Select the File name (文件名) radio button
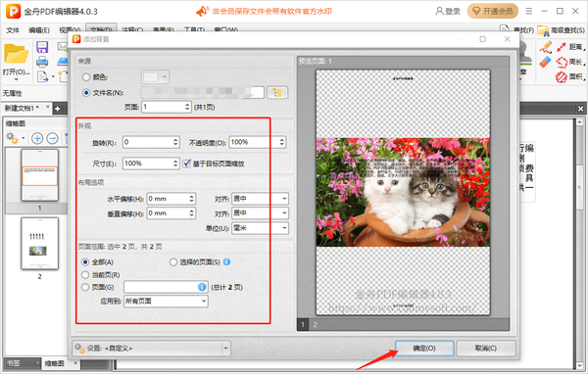The width and height of the screenshot is (588, 374). pos(86,93)
